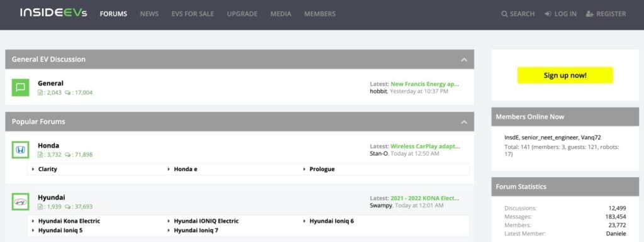
Task: Open online member Vanq72's profile
Action: pos(591,138)
